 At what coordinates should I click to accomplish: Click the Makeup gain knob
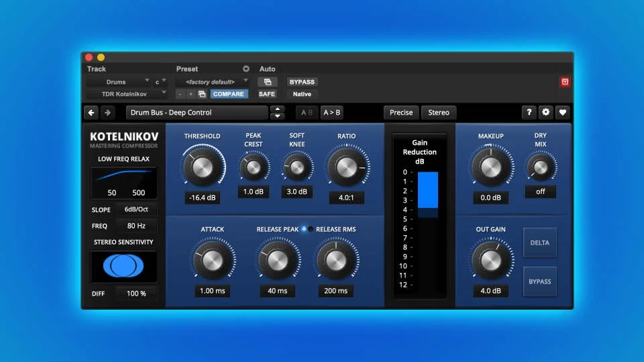[491, 167]
